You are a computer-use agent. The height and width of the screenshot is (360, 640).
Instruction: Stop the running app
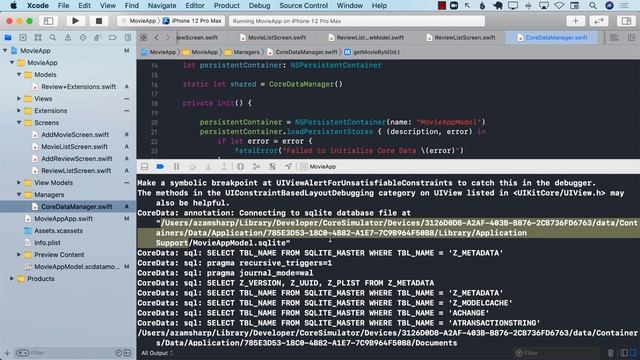[98, 20]
